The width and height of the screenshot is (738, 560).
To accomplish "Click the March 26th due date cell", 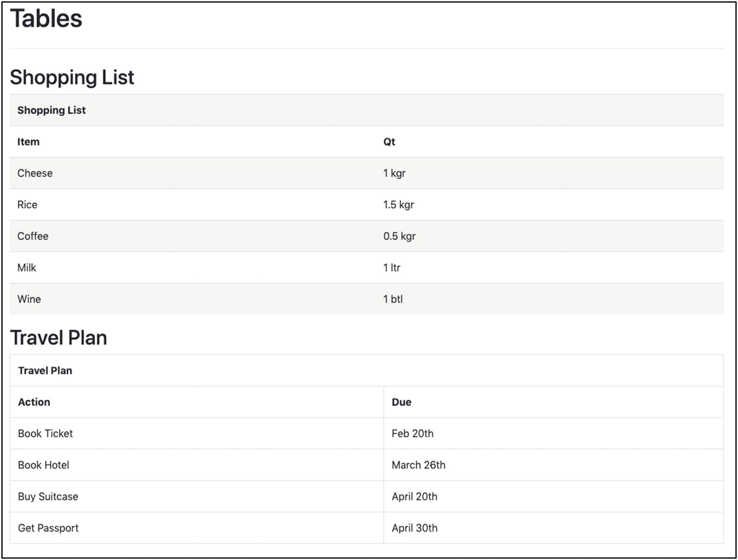I will tap(418, 465).
